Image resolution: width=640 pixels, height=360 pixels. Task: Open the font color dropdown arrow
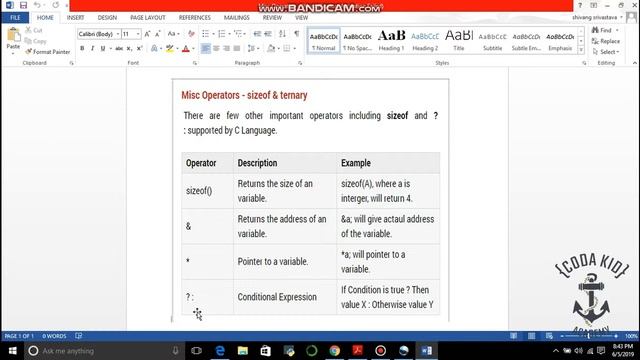tap(193, 49)
